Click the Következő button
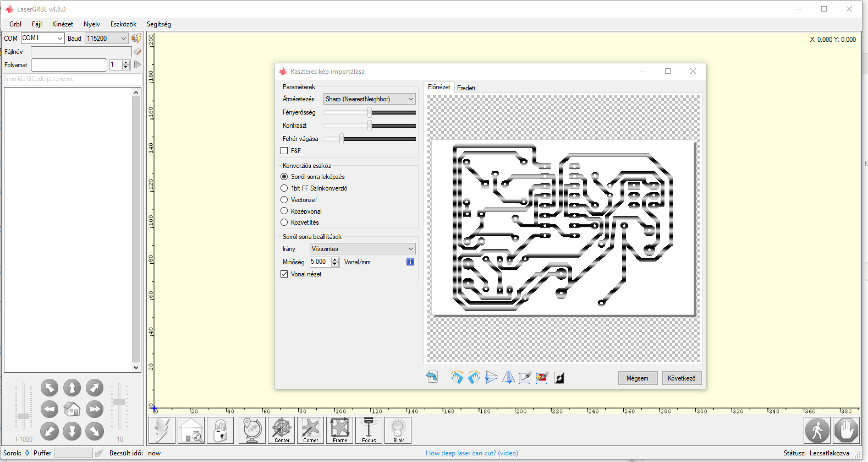The image size is (868, 462). pos(682,378)
